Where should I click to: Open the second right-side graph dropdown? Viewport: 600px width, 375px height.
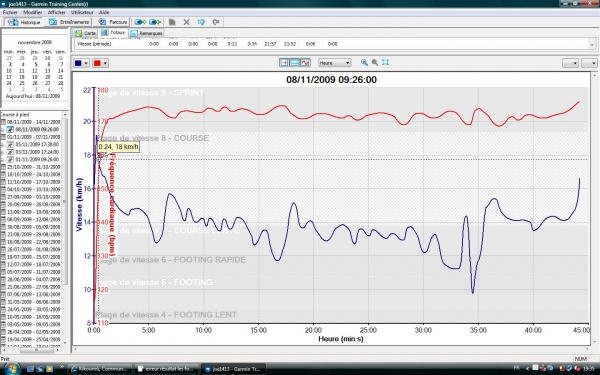pyautogui.click(x=590, y=63)
